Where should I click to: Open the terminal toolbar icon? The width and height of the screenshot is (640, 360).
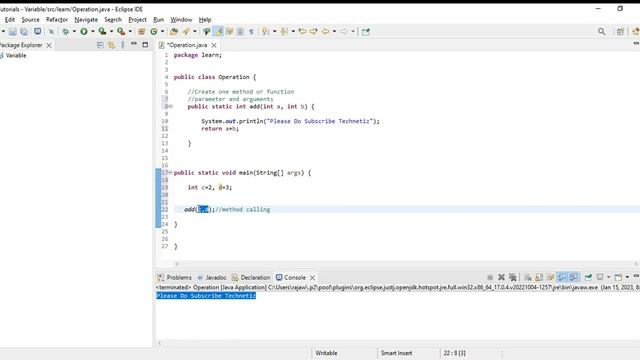click(x=38, y=31)
